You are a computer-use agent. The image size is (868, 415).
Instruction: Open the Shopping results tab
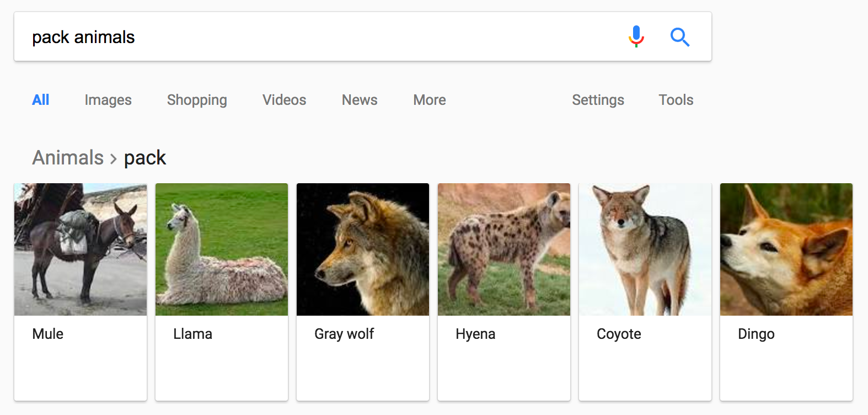click(x=197, y=100)
